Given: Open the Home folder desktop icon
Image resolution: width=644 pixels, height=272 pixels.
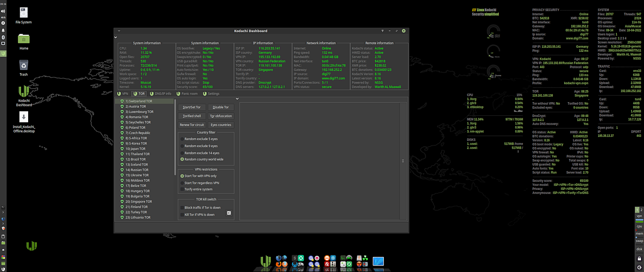Looking at the screenshot, I should 24,41.
